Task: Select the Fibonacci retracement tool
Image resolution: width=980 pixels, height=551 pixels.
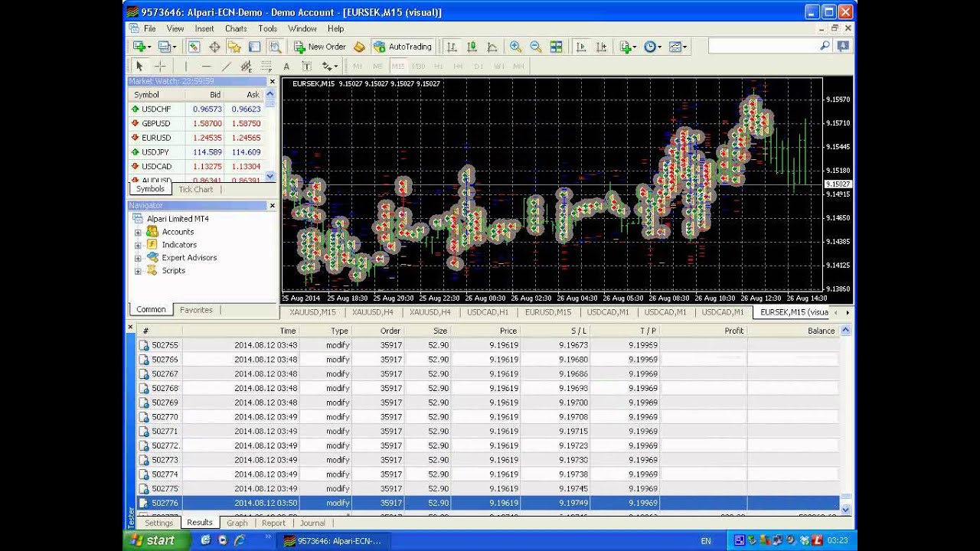Action: [266, 67]
